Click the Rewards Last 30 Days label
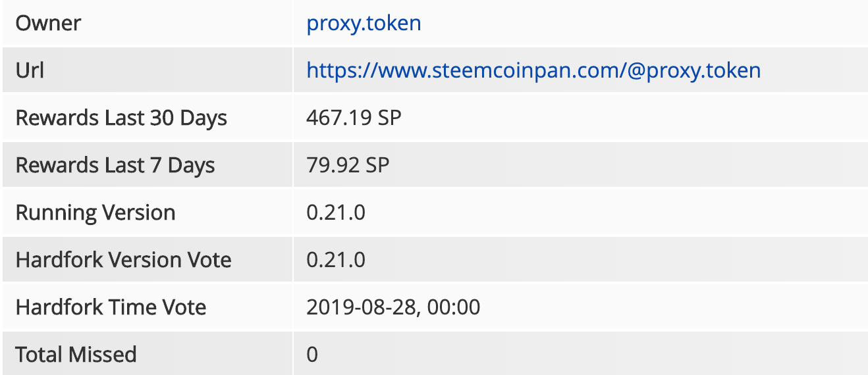The image size is (868, 375). click(121, 118)
